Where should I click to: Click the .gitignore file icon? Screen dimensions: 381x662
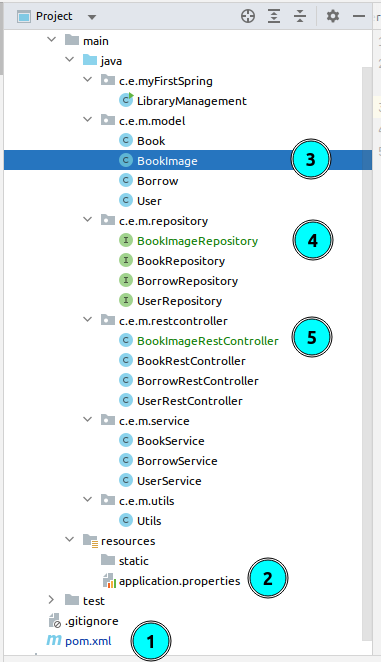click(55, 621)
